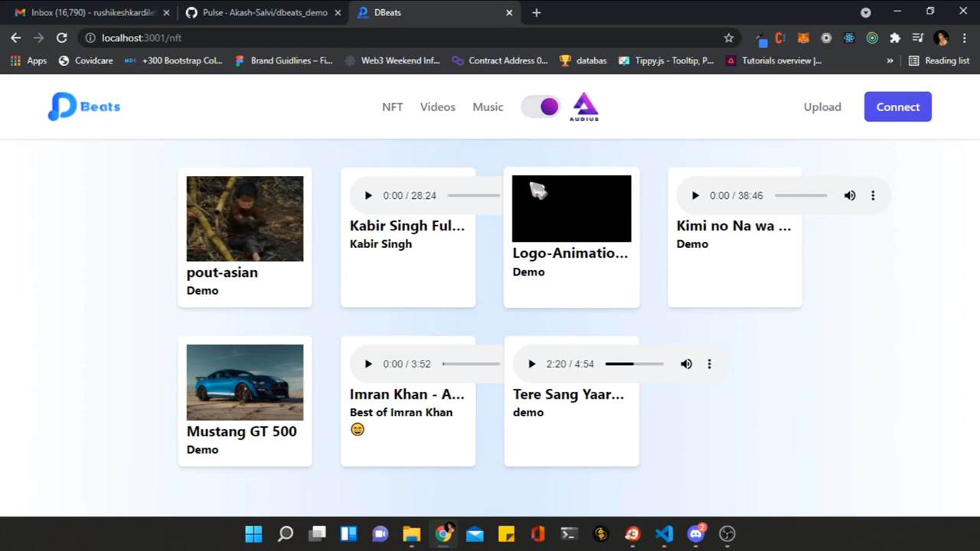Open OBS Studio from the taskbar
The height and width of the screenshot is (551, 980).
727,533
